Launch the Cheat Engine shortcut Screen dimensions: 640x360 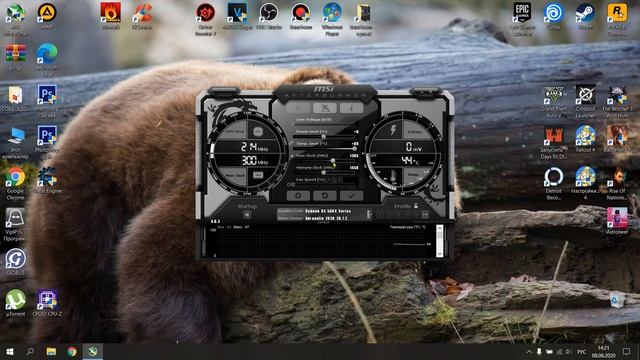pyautogui.click(x=47, y=177)
